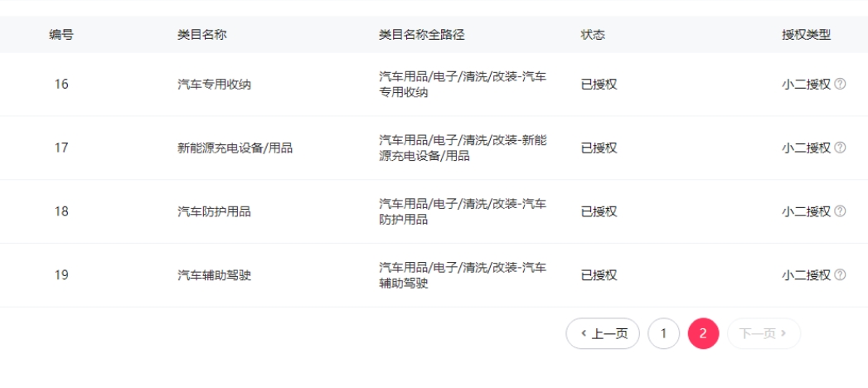The width and height of the screenshot is (868, 388).
Task: Click help icon beside row 16 小二授权
Action: [840, 84]
